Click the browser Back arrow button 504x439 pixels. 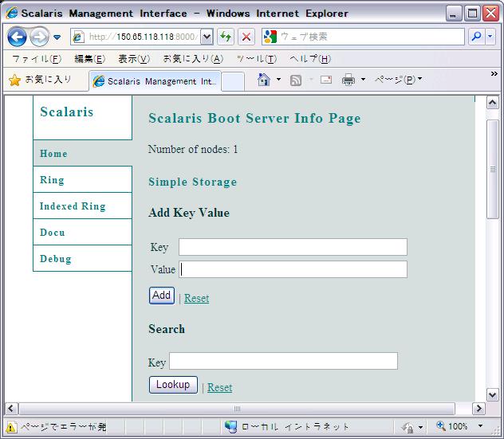17,37
